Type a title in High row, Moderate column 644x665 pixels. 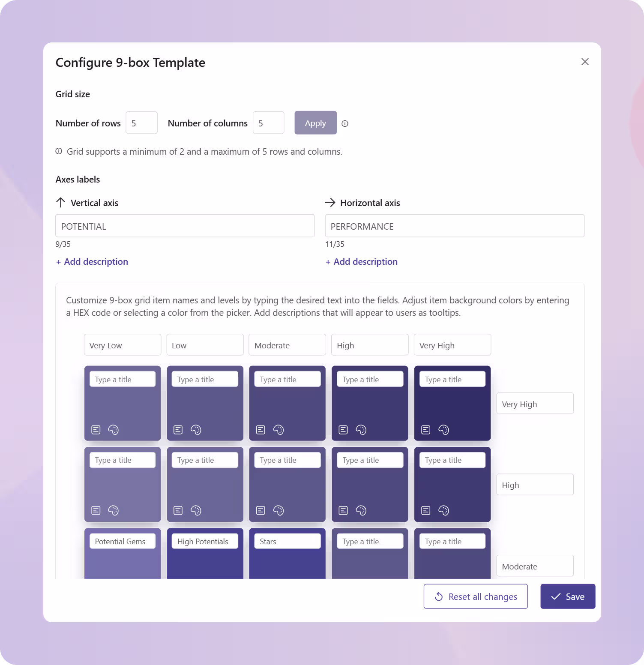(288, 460)
